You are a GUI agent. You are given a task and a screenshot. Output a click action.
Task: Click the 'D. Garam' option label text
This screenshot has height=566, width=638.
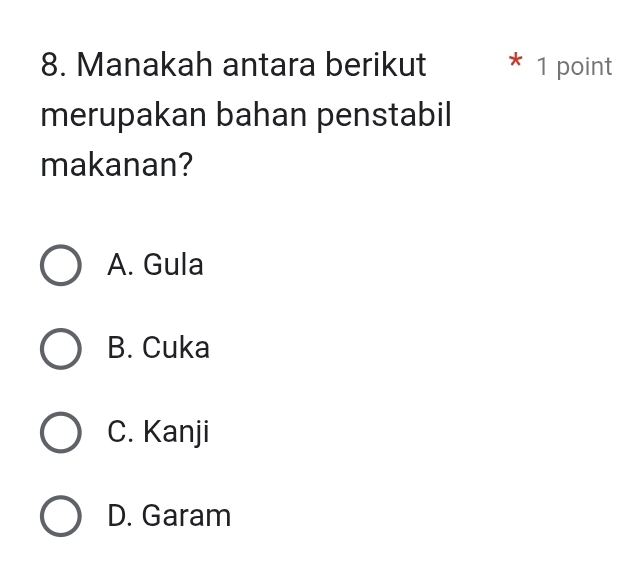169,517
